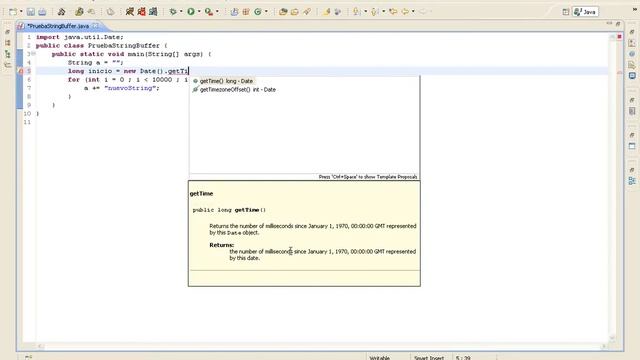Click the red error square in overview ruler
Viewport: 640px width, 360px height.
coord(620,37)
